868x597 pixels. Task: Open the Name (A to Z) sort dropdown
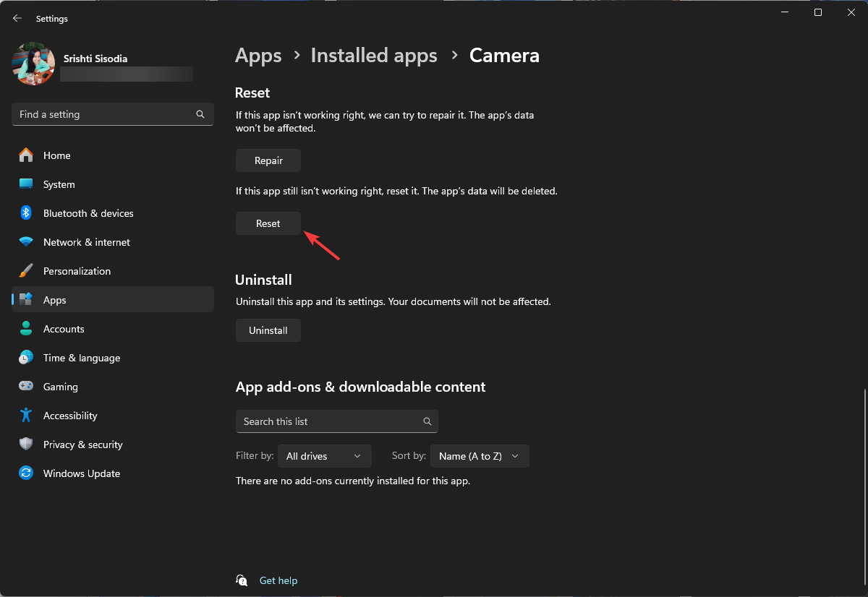479,456
